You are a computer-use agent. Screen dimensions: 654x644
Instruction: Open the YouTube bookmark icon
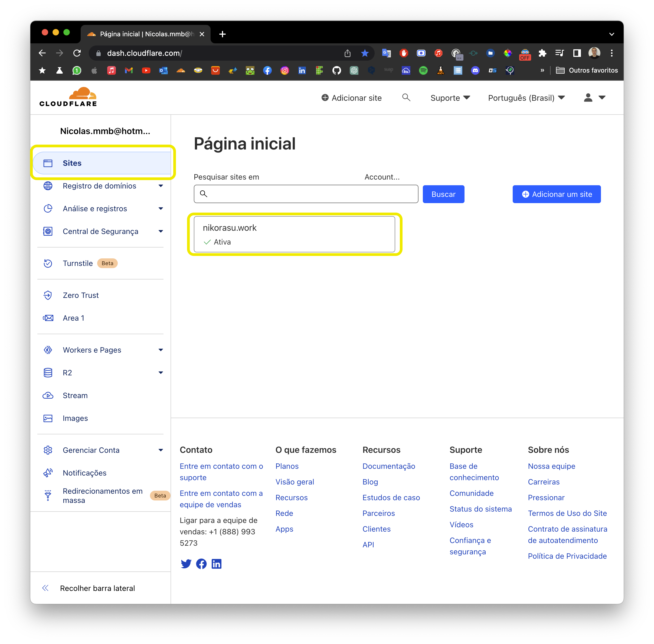click(x=146, y=70)
